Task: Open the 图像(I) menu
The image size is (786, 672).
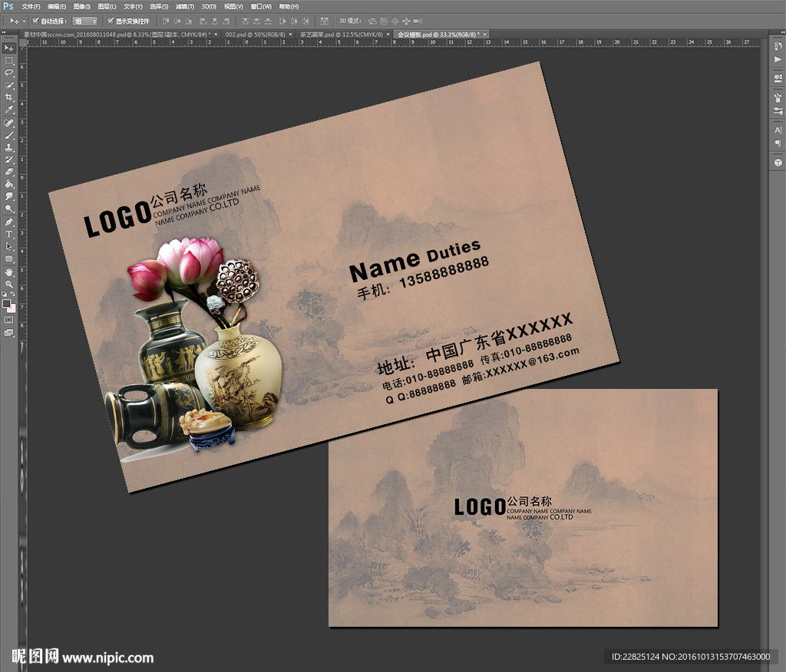Action: click(81, 6)
